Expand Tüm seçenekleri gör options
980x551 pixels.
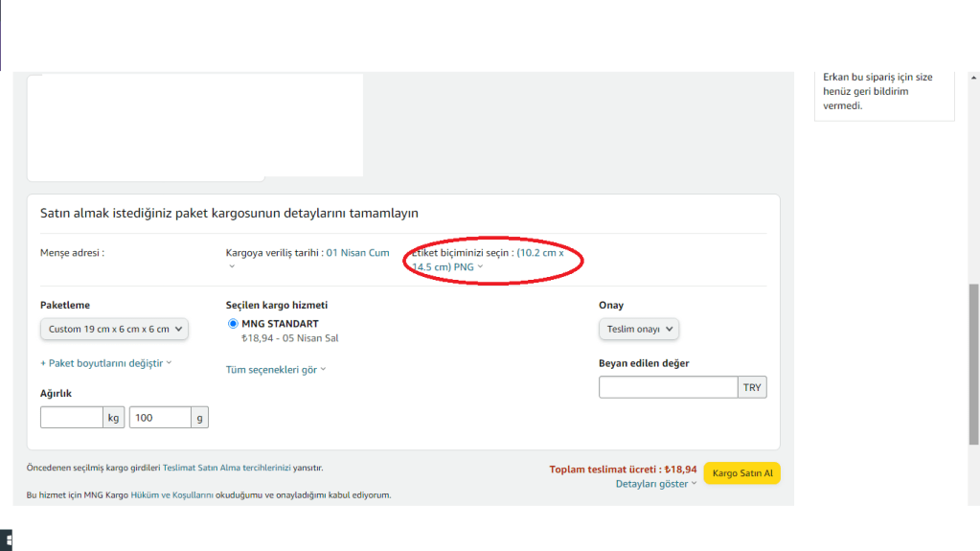275,370
